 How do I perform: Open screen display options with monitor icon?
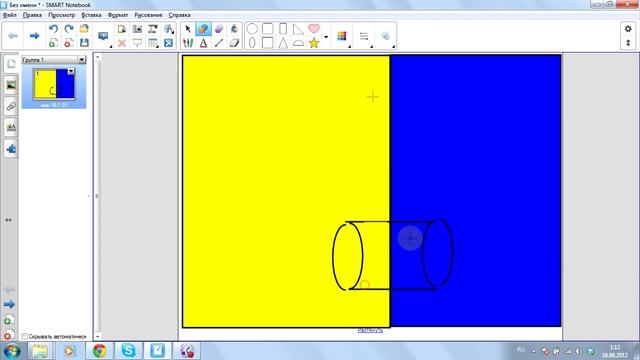pyautogui.click(x=103, y=36)
